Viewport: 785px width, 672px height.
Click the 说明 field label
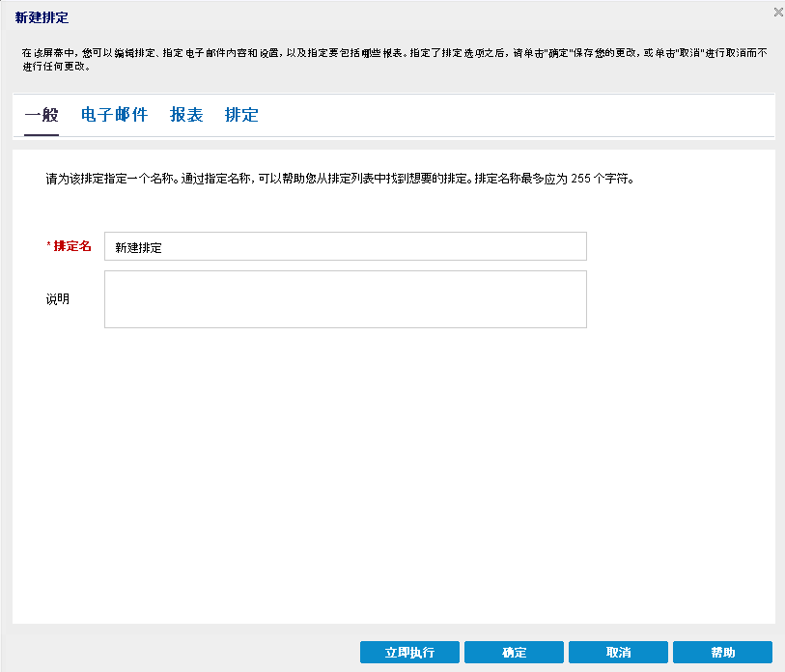pos(58,299)
